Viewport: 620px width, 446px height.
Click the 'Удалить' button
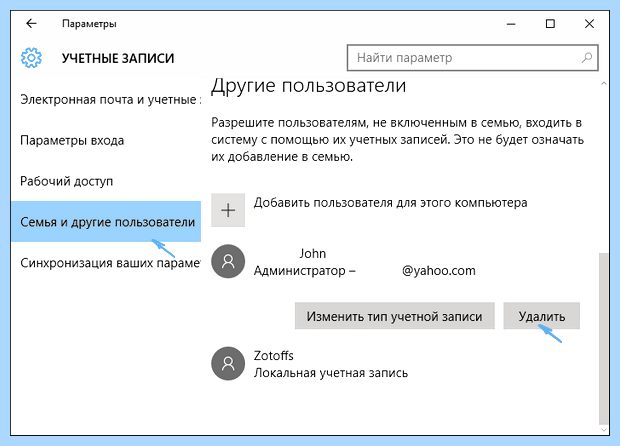tap(542, 316)
